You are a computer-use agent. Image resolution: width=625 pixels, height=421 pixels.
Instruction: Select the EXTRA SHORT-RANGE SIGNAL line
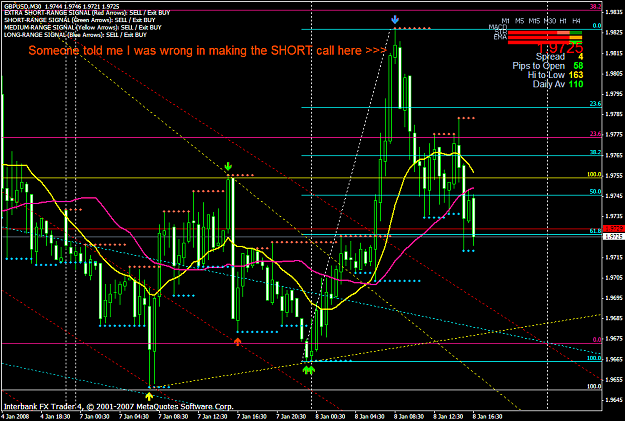87,13
